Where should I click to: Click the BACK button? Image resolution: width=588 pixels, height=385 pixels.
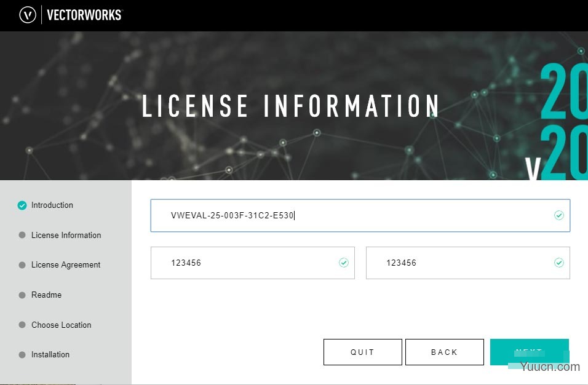pyautogui.click(x=444, y=352)
